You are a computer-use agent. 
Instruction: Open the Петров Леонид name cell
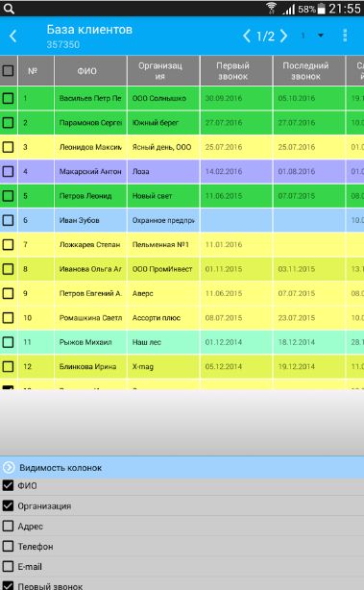pyautogui.click(x=90, y=196)
